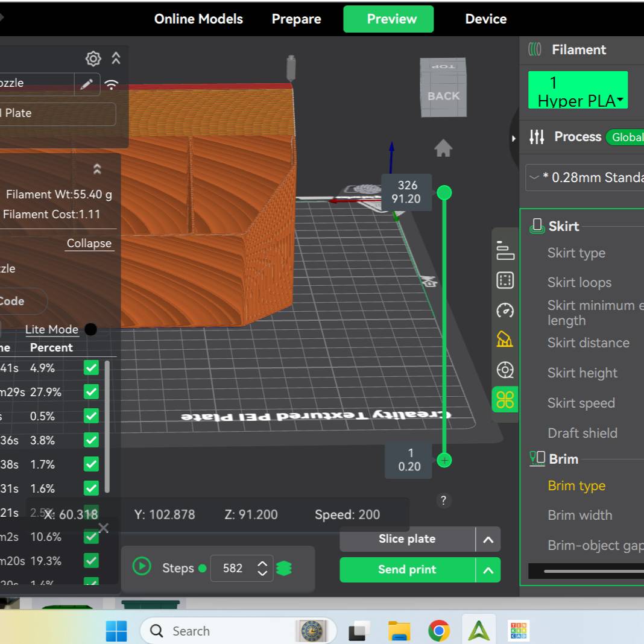Click the printer settings gear icon
Screen dimensions: 644x644
(x=93, y=58)
